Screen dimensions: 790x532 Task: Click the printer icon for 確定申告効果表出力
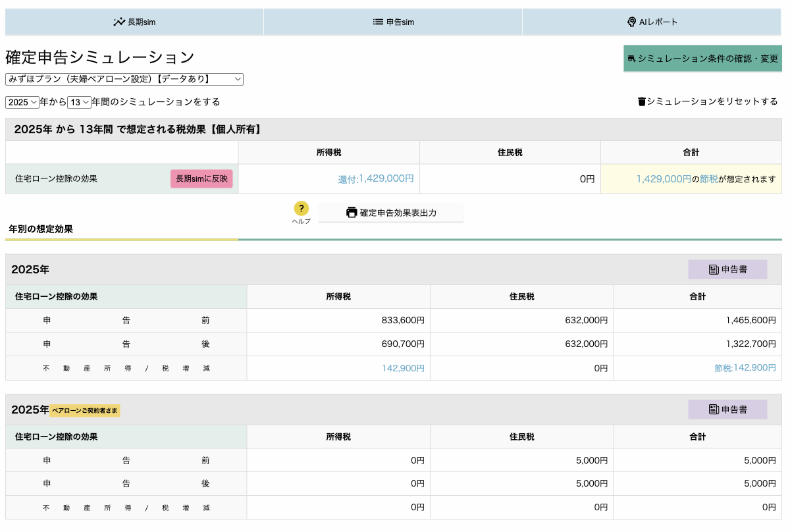pos(352,213)
